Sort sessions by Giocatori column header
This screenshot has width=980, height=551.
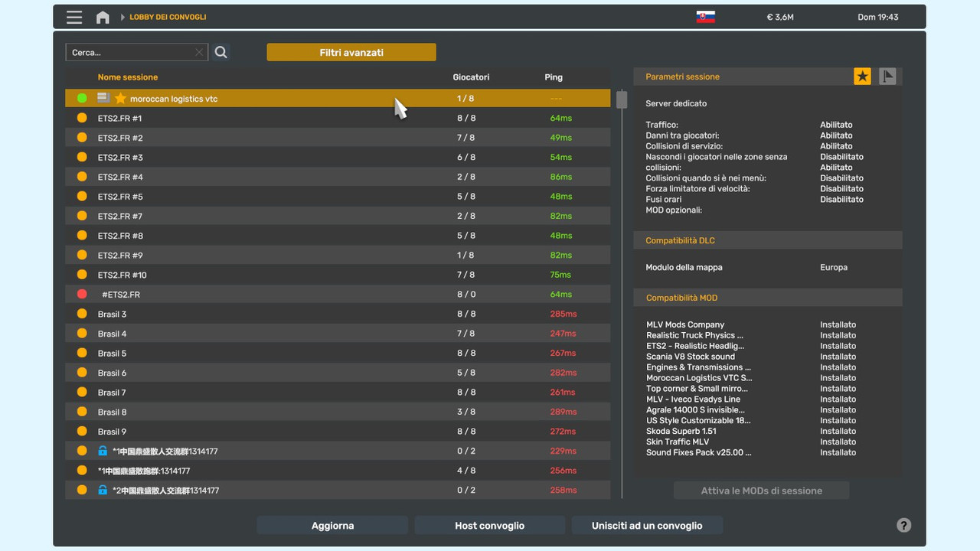click(471, 77)
